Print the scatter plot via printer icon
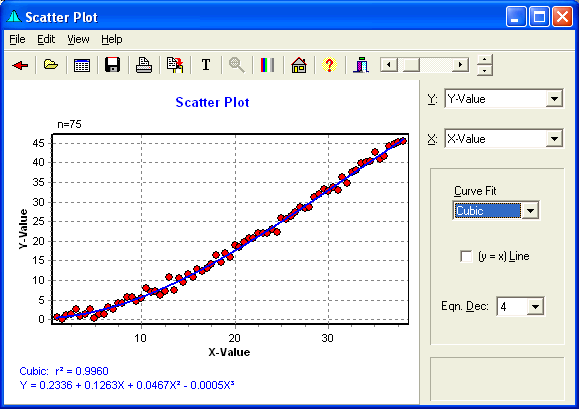 point(144,65)
